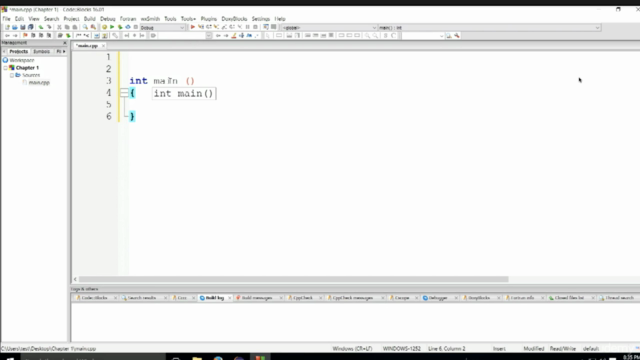Image resolution: width=640 pixels, height=360 pixels.
Task: Open the View menu
Action: 34,19
